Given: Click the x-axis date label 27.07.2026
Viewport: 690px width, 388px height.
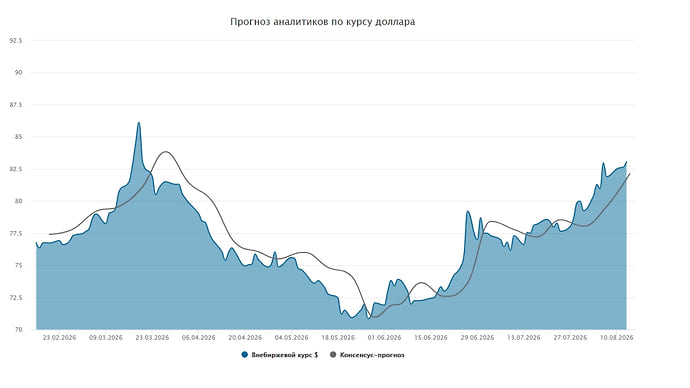Looking at the screenshot, I should tap(570, 338).
